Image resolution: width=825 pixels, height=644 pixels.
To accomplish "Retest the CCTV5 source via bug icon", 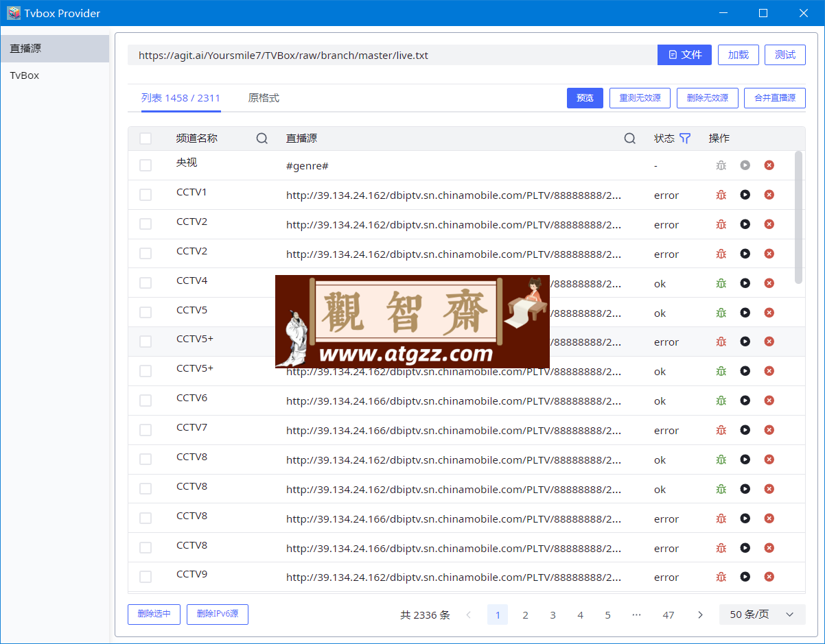I will (x=721, y=313).
